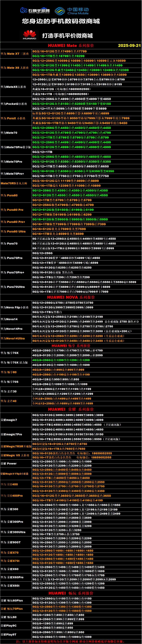Image resolution: width=142 pixels, height=644 pixels.
Task: Select the HUAWEI 畅享 系列报价 header
Action: point(71,346)
